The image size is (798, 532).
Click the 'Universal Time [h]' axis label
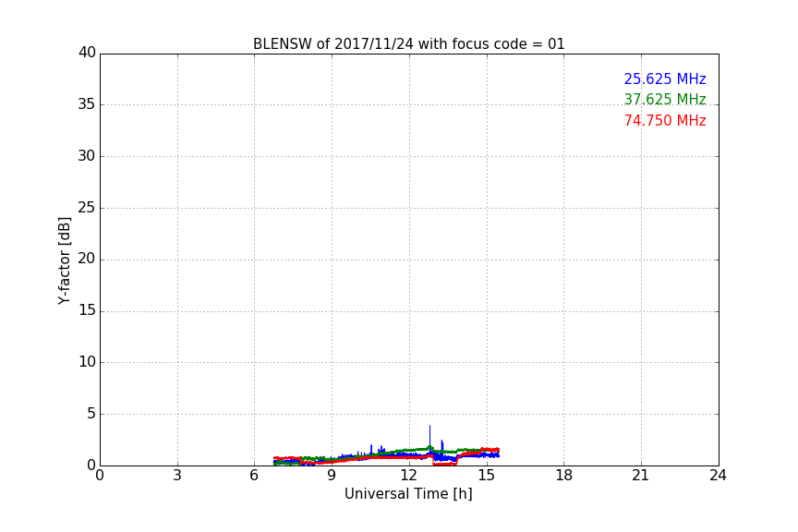point(408,494)
